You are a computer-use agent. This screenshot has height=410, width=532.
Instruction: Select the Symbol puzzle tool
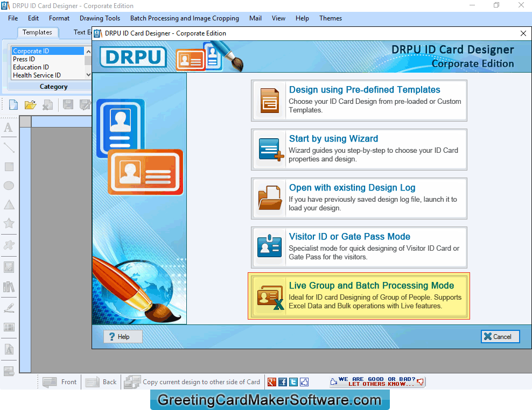pos(9,245)
